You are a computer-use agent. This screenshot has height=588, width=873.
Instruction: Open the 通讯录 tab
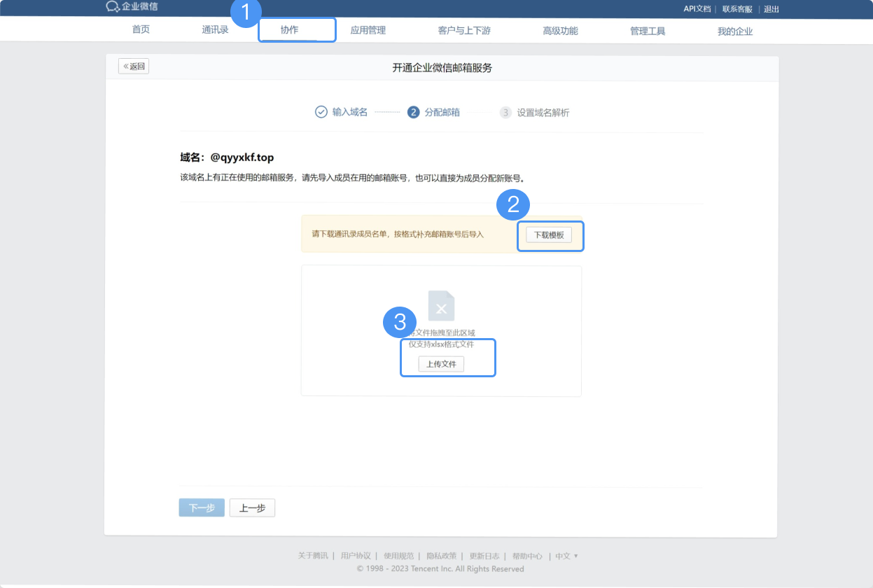point(215,29)
